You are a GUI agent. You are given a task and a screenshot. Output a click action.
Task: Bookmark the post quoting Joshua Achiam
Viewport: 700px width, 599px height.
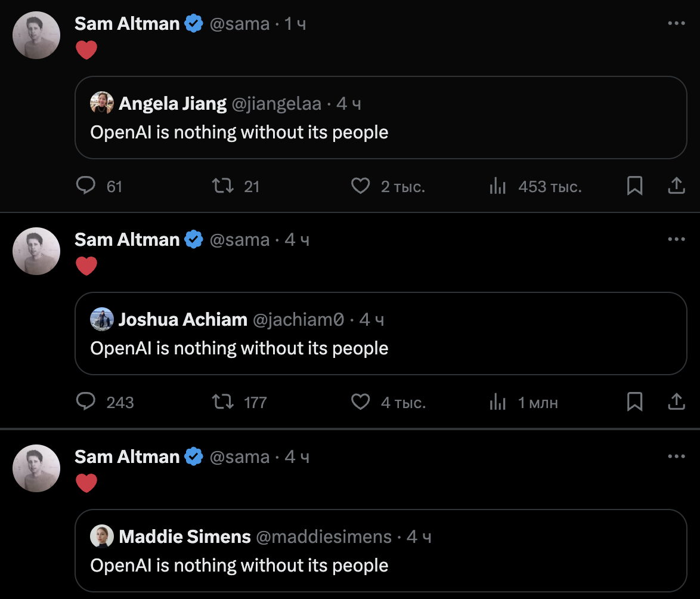pyautogui.click(x=635, y=403)
